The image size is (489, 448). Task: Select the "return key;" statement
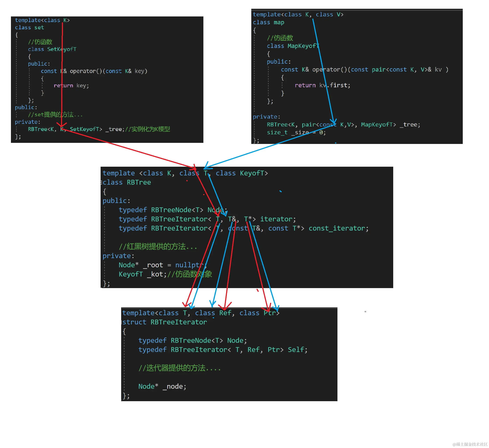(x=71, y=86)
